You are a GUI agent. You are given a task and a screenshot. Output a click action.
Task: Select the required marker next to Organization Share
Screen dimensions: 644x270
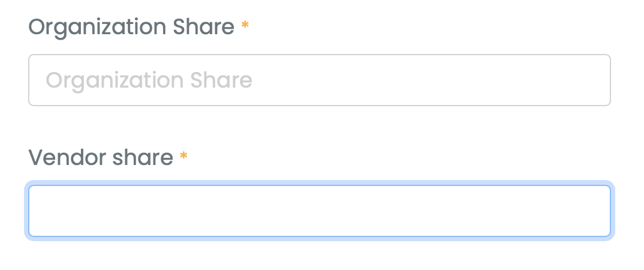coord(245,26)
